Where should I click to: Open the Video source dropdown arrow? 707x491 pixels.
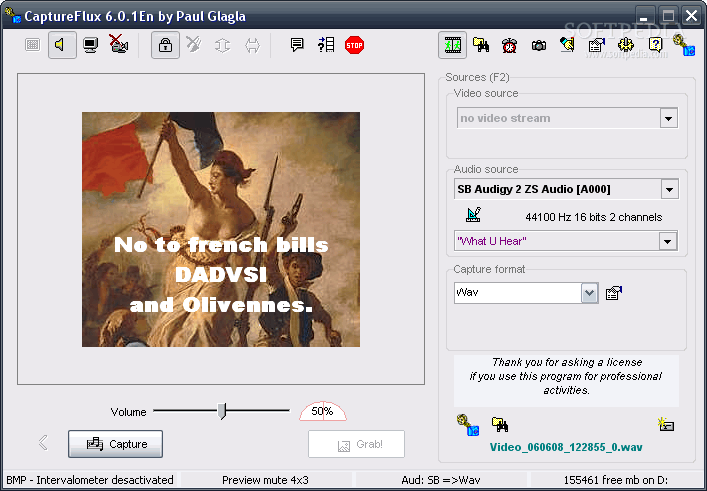669,119
